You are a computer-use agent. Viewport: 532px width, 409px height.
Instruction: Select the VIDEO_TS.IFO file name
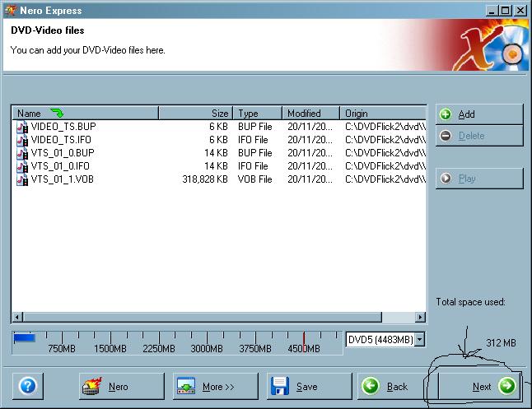pyautogui.click(x=61, y=140)
